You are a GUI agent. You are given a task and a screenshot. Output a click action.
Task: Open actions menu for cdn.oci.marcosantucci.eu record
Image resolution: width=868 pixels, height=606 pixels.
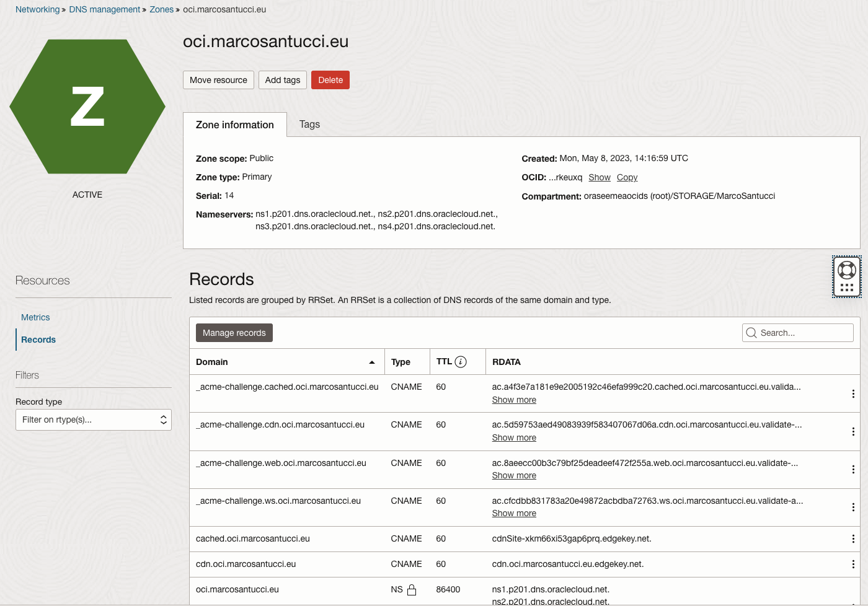coord(853,564)
